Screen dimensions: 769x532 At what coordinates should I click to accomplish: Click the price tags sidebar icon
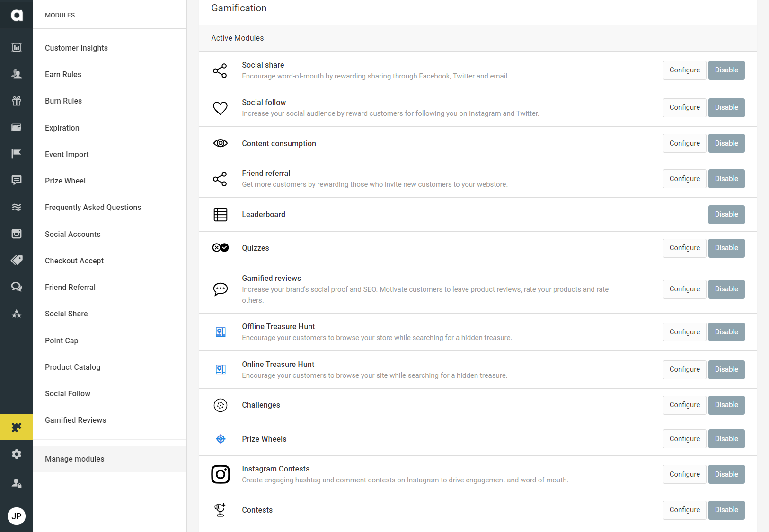17,260
